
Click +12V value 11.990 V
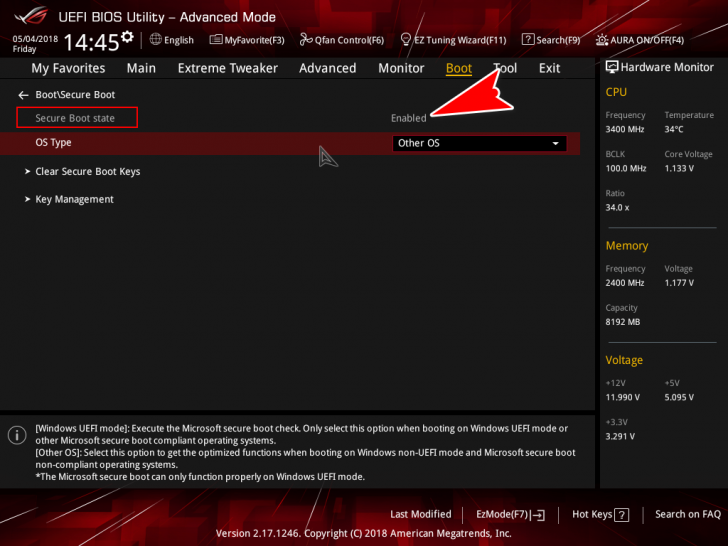623,397
